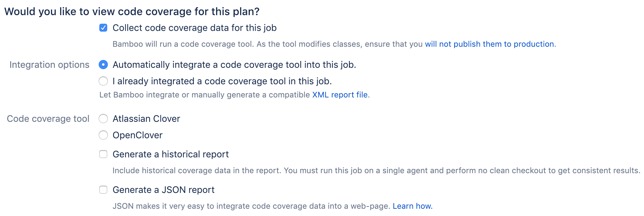
Task: Click the 'Generate a JSON report' label text
Action: point(163,190)
